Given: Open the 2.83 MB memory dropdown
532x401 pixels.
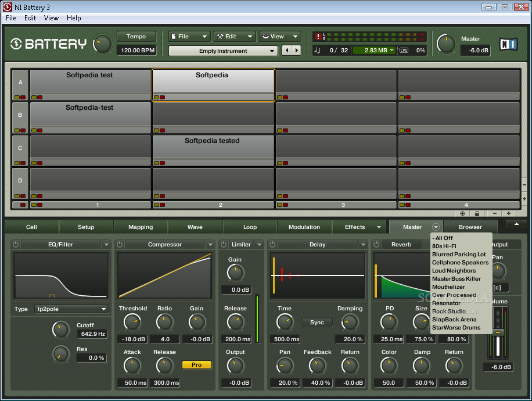Looking at the screenshot, I should coord(374,50).
